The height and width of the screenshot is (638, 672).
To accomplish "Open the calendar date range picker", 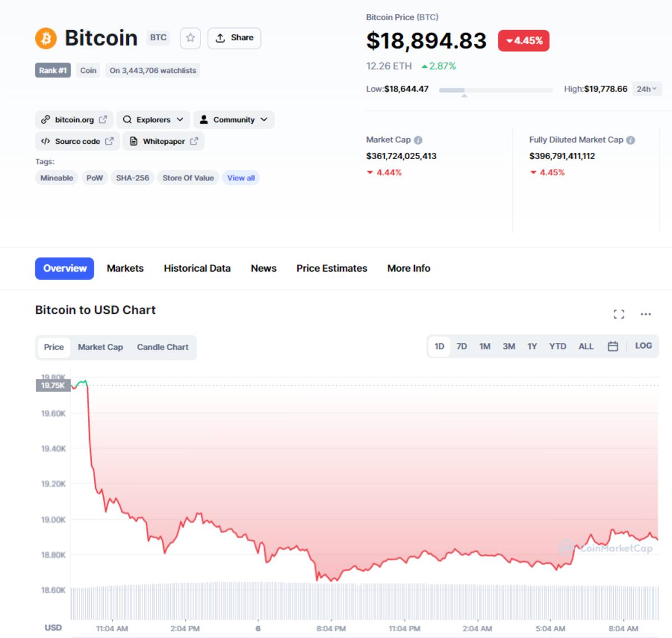I will click(613, 346).
